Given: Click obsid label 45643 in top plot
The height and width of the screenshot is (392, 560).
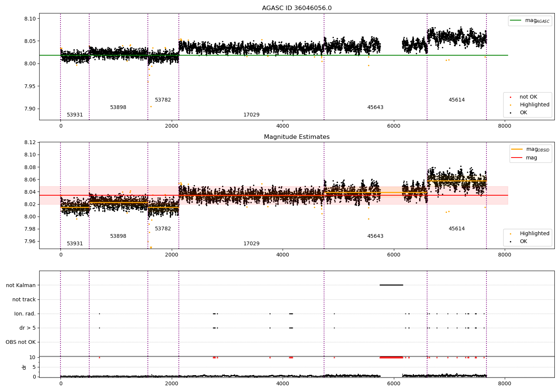Looking at the screenshot, I should coord(376,108).
